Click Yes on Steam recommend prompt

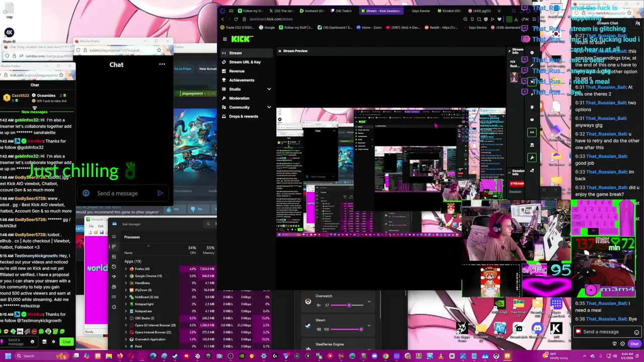pyautogui.click(x=175, y=209)
